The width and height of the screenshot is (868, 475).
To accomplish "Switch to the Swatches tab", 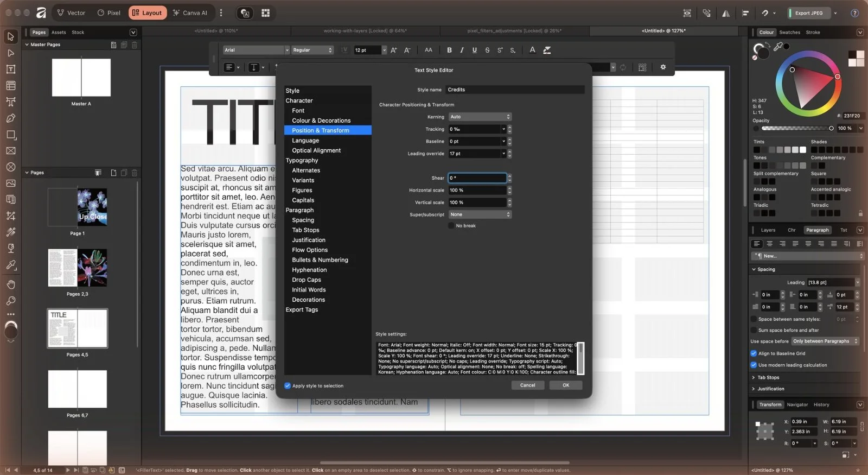I will tap(789, 33).
